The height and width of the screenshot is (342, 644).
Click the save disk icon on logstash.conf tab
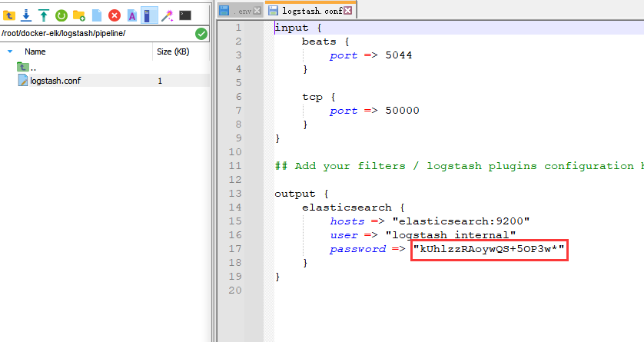point(273,11)
